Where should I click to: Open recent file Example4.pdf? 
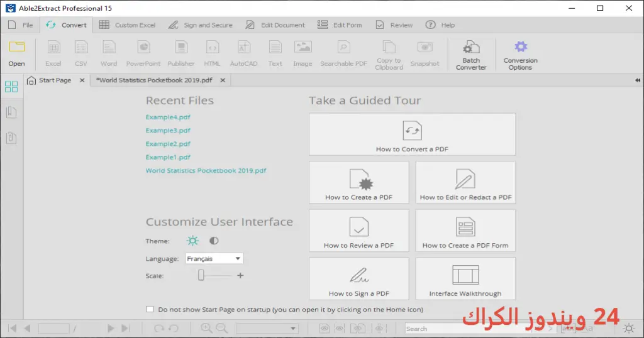point(168,117)
